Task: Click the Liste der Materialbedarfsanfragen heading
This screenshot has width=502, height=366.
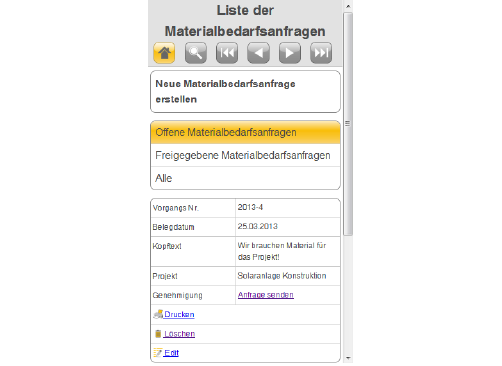Action: click(245, 21)
